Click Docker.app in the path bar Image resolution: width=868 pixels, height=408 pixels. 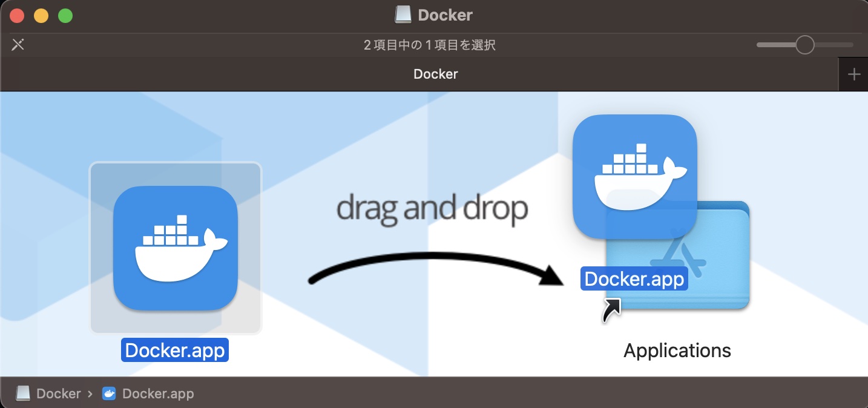click(148, 393)
